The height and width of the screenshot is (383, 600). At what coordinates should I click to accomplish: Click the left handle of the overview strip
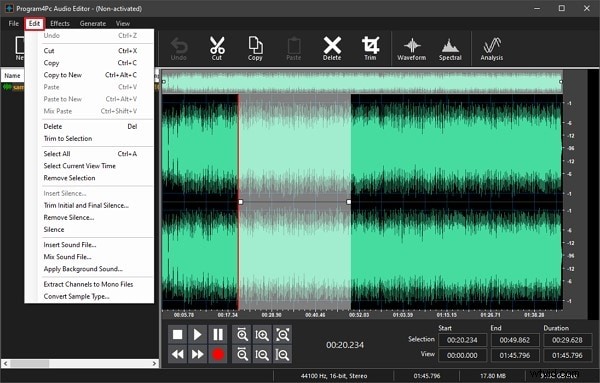(164, 81)
